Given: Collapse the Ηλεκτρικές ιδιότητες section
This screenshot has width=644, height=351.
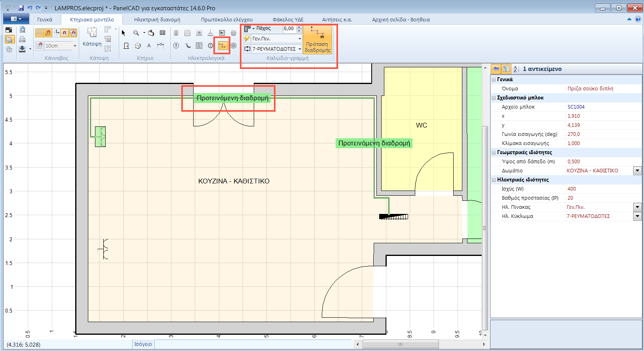Looking at the screenshot, I should [x=494, y=180].
